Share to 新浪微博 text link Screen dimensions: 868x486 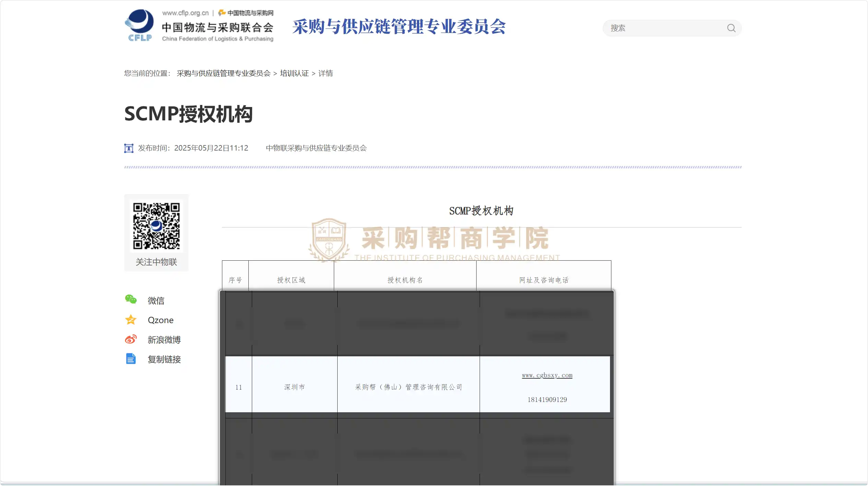pyautogui.click(x=164, y=340)
